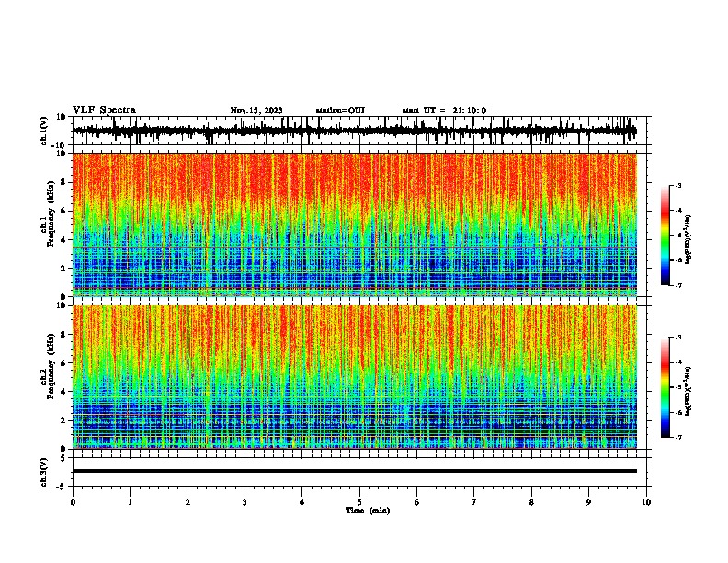Screen dimensions: 728x563
Task: Click the "-3" value atop ch.2 color bar
Action: pyautogui.click(x=678, y=338)
